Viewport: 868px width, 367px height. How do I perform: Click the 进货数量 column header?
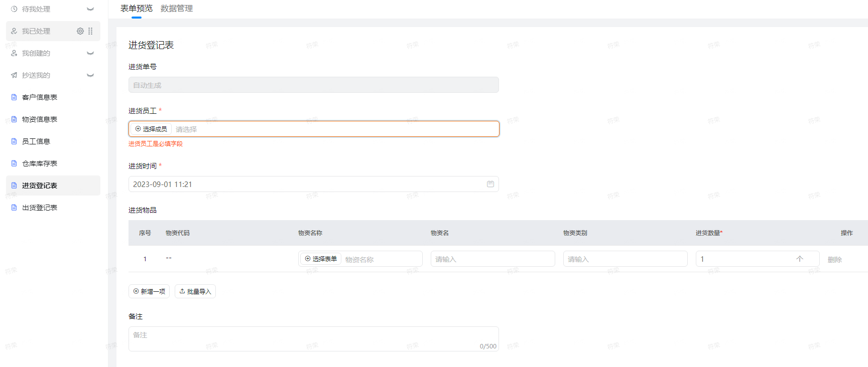709,233
